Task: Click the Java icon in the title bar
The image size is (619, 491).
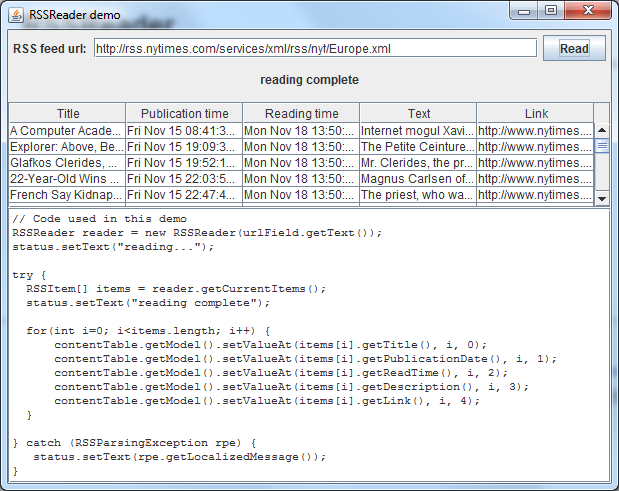Action: click(16, 15)
